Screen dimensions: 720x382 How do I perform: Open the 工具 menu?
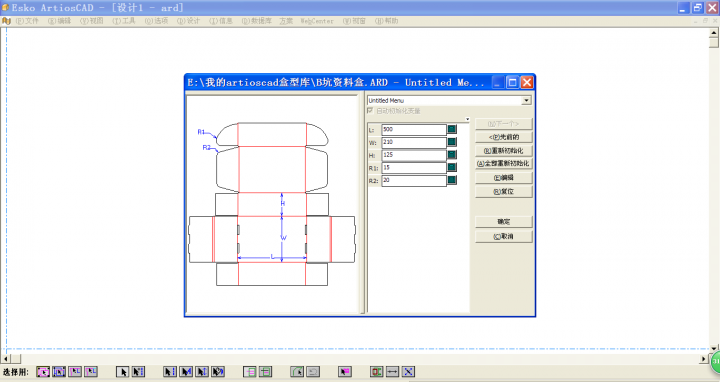pos(124,21)
